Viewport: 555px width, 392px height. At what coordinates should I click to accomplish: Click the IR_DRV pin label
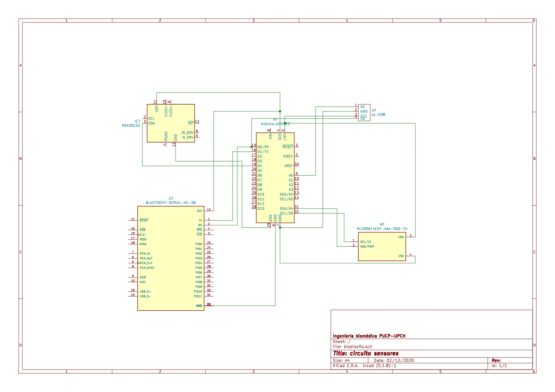pyautogui.click(x=187, y=133)
